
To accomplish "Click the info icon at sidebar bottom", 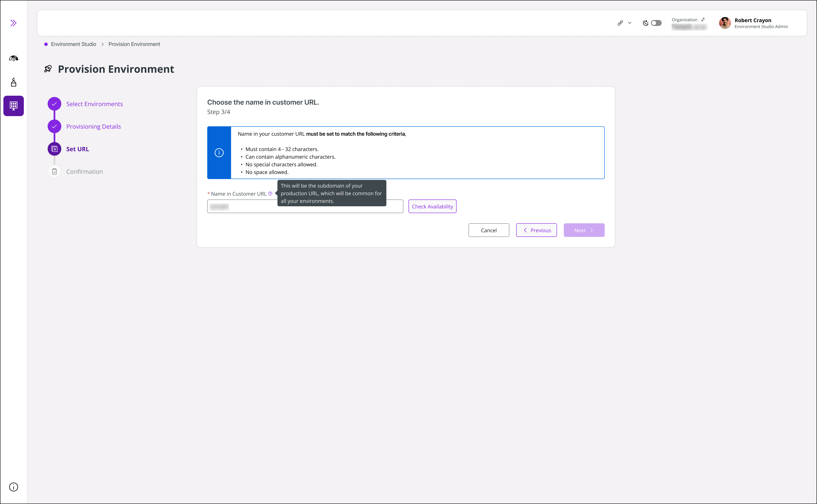I will pyautogui.click(x=13, y=487).
